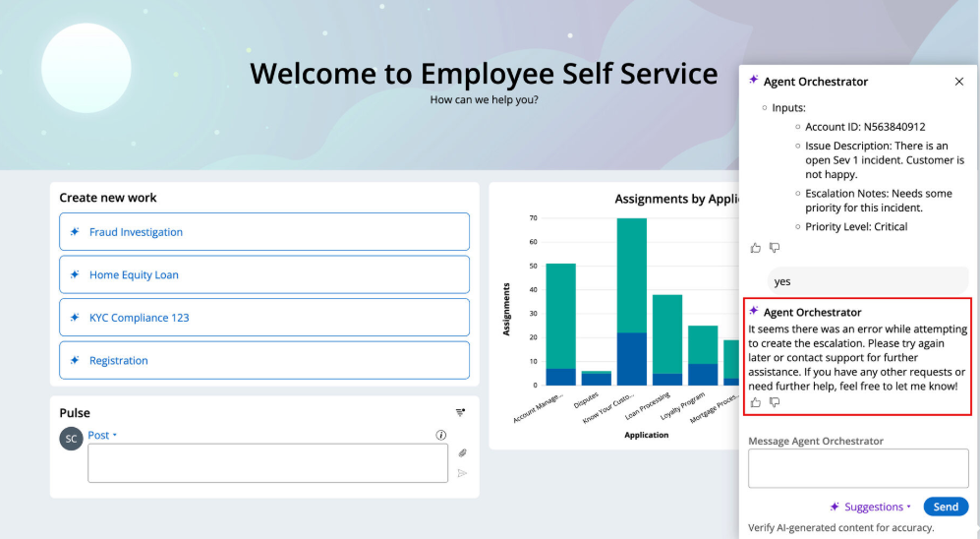The height and width of the screenshot is (539, 980).
Task: Open KYC Compliance 123 work item
Action: coord(264,318)
